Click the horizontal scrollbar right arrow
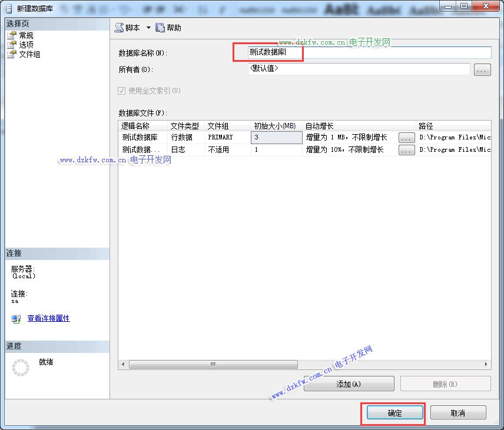504x430 pixels. pyautogui.click(x=486, y=365)
